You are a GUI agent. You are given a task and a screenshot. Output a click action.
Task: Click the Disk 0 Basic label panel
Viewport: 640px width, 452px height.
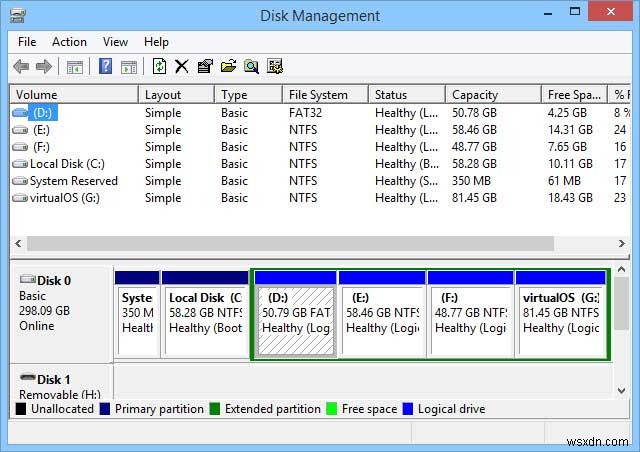[61, 314]
